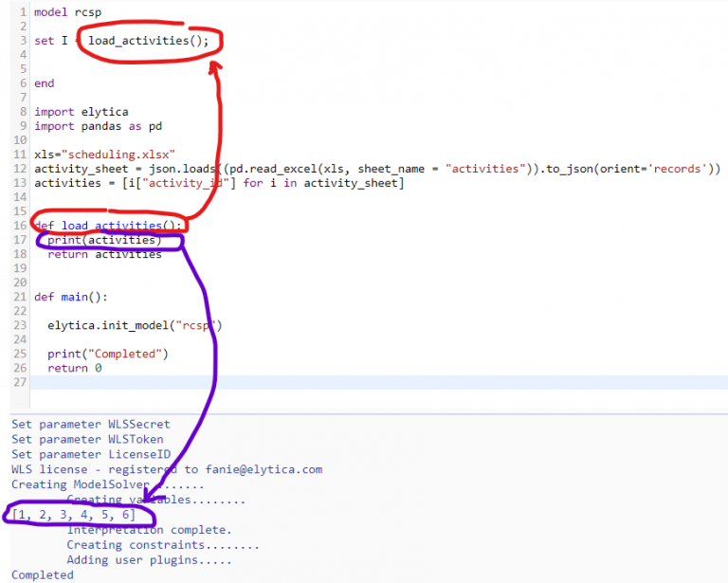Click the "end" keyword on line 6
This screenshot has width=728, height=583.
tap(45, 83)
